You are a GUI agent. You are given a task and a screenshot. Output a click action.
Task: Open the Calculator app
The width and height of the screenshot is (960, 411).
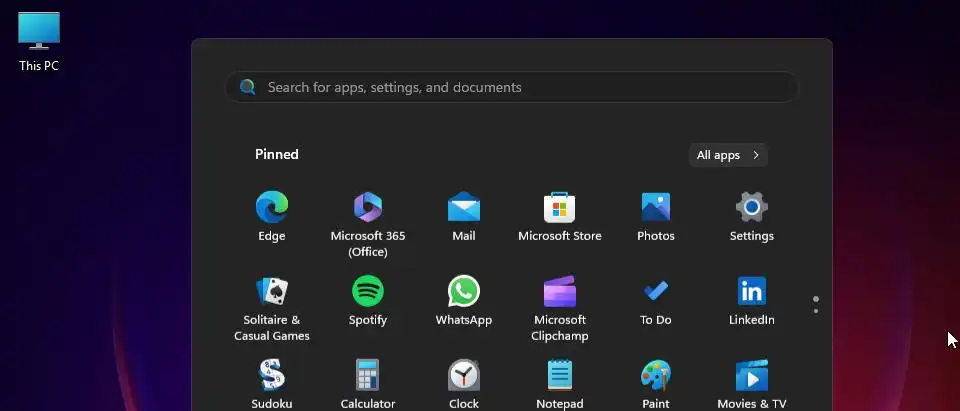[368, 384]
